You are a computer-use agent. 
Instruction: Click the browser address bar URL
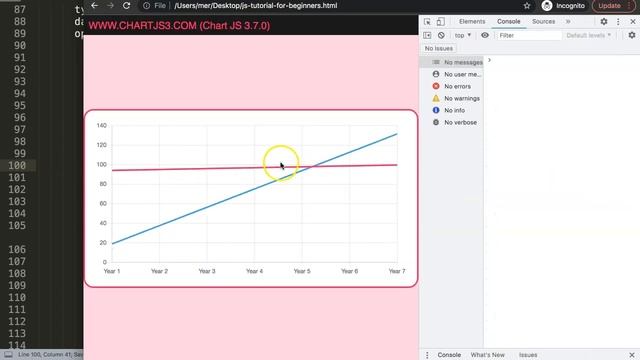pyautogui.click(x=256, y=6)
